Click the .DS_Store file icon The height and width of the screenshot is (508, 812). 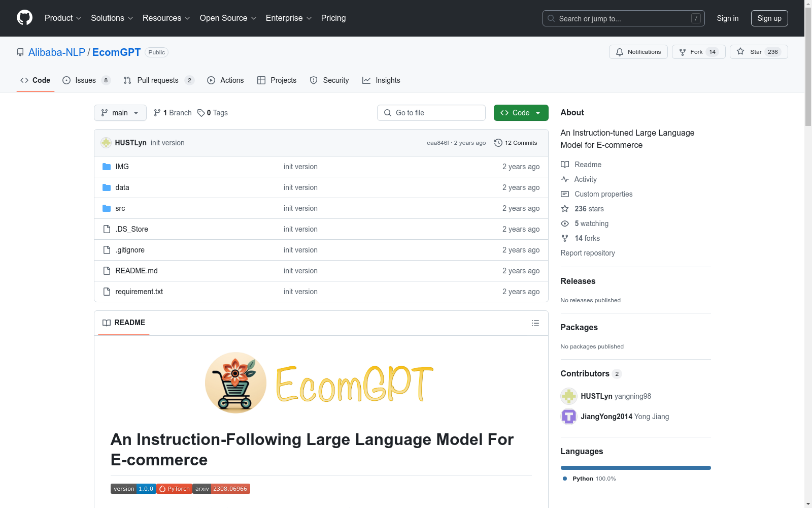(107, 229)
